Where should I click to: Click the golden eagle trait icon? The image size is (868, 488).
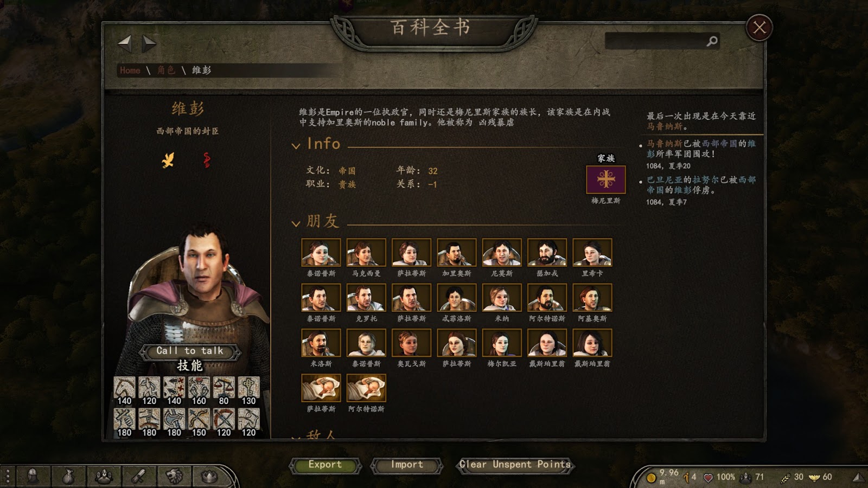click(168, 160)
